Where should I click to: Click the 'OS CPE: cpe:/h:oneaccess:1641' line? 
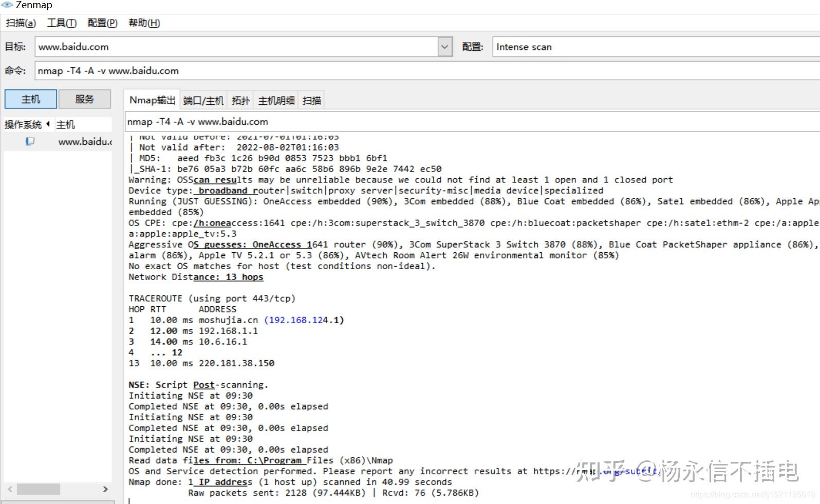tap(474, 223)
